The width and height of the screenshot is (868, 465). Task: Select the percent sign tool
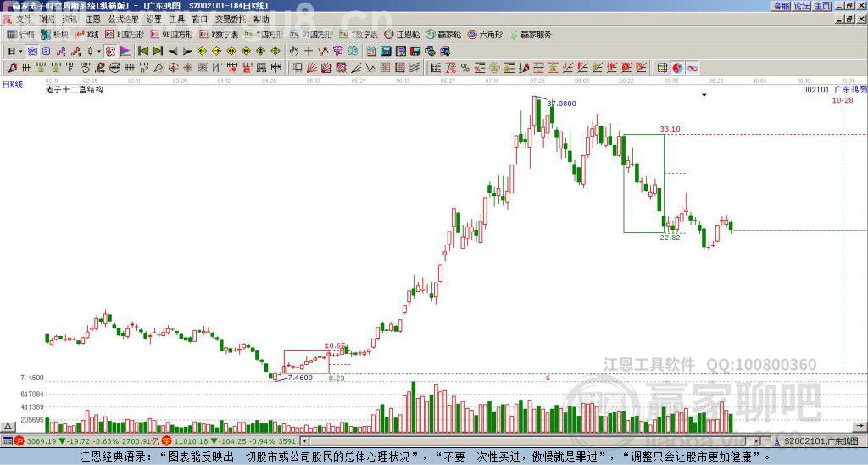tap(465, 68)
